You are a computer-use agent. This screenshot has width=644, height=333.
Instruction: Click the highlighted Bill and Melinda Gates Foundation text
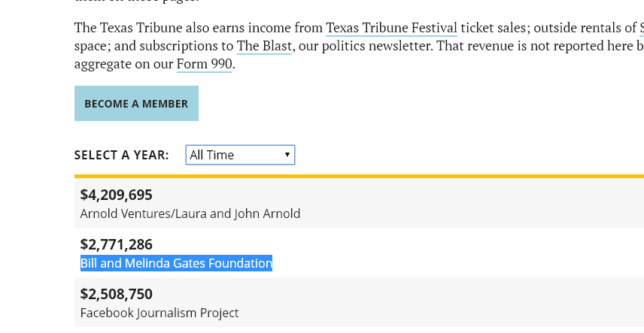(x=176, y=263)
